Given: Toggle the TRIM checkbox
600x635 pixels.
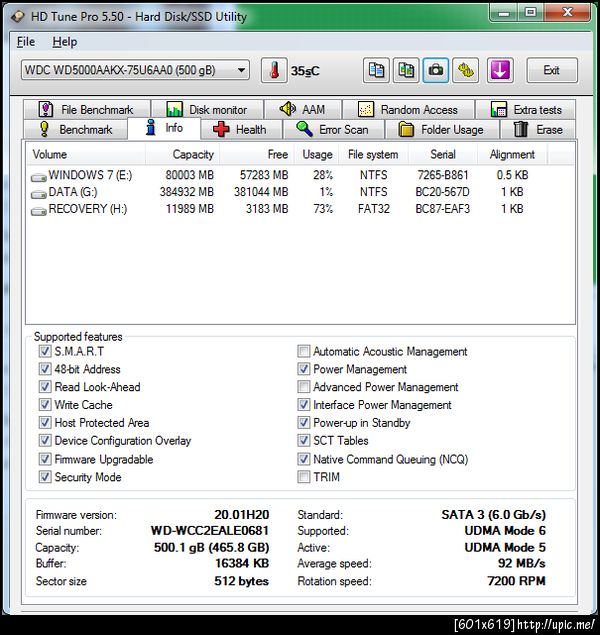Looking at the screenshot, I should 304,477.
